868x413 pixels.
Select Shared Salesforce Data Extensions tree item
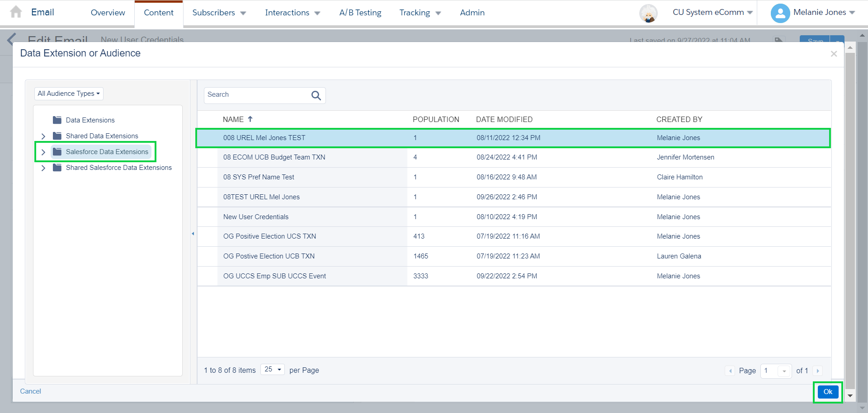click(119, 168)
